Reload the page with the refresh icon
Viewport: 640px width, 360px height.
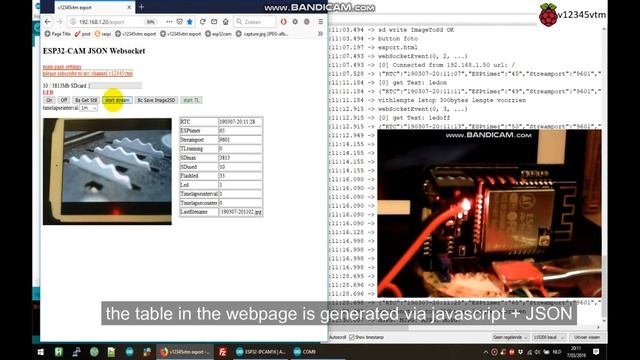202,22
